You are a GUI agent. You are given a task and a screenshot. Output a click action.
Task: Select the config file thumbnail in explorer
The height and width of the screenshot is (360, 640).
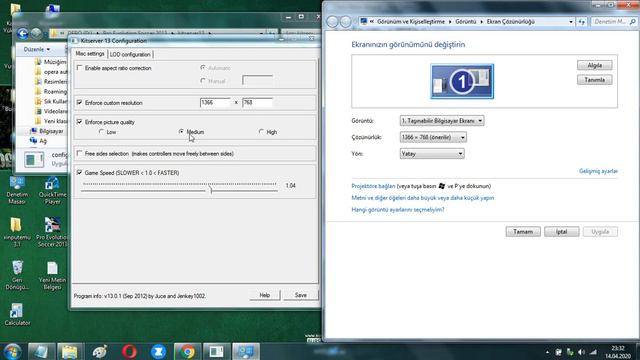tap(34, 159)
